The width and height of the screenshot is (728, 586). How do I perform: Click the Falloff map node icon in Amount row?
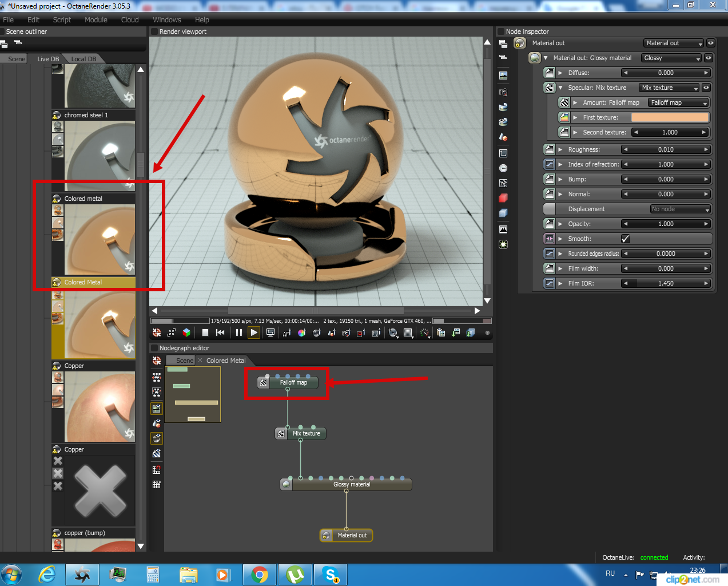coord(564,102)
